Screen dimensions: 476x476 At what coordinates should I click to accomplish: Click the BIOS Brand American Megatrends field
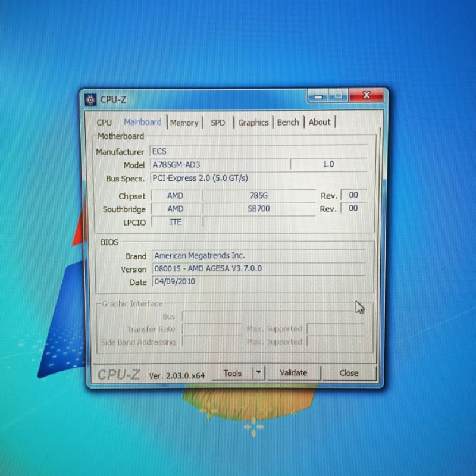(x=258, y=256)
